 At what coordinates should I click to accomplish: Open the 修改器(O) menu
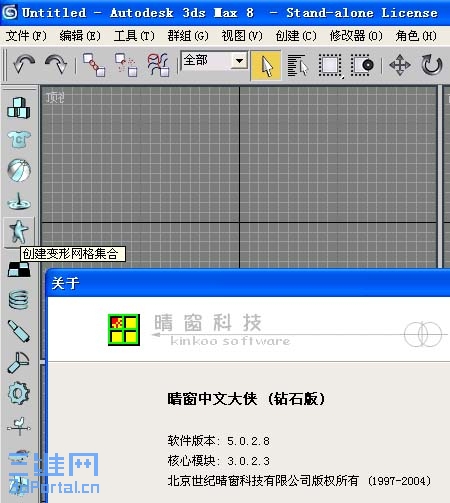356,36
